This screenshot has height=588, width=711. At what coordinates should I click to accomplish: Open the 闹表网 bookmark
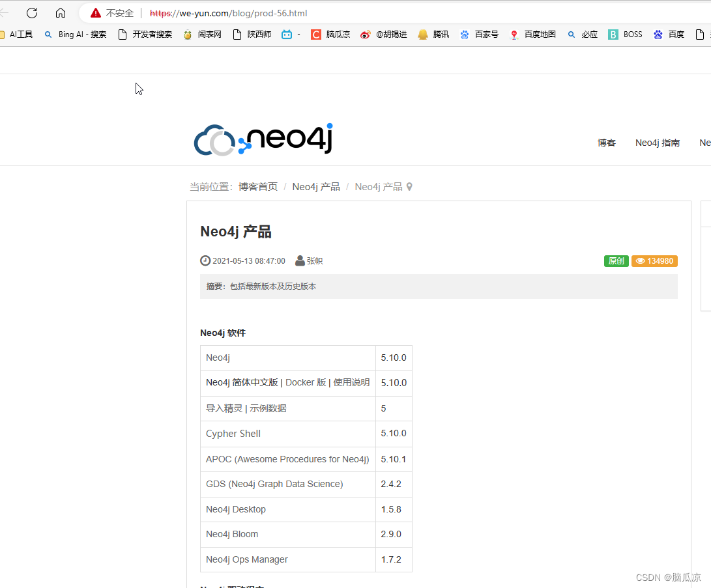pyautogui.click(x=202, y=35)
